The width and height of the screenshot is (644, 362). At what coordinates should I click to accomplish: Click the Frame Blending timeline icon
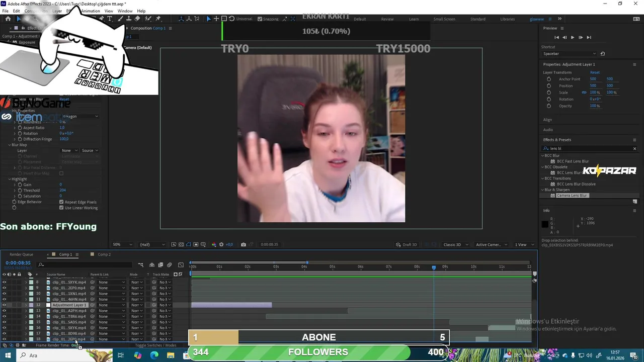[x=160, y=265]
